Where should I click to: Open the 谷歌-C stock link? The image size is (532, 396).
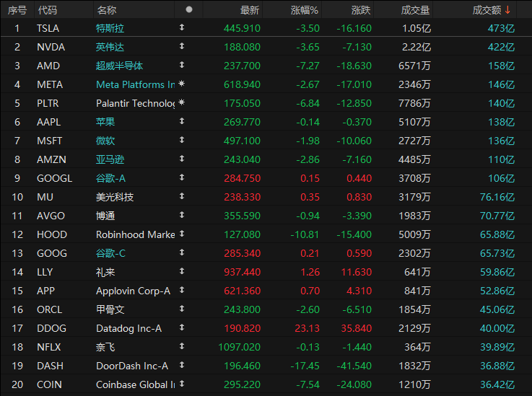tap(110, 253)
